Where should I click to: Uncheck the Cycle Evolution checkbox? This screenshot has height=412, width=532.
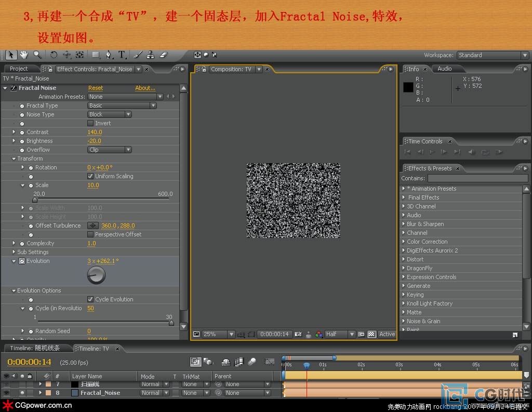[90, 299]
